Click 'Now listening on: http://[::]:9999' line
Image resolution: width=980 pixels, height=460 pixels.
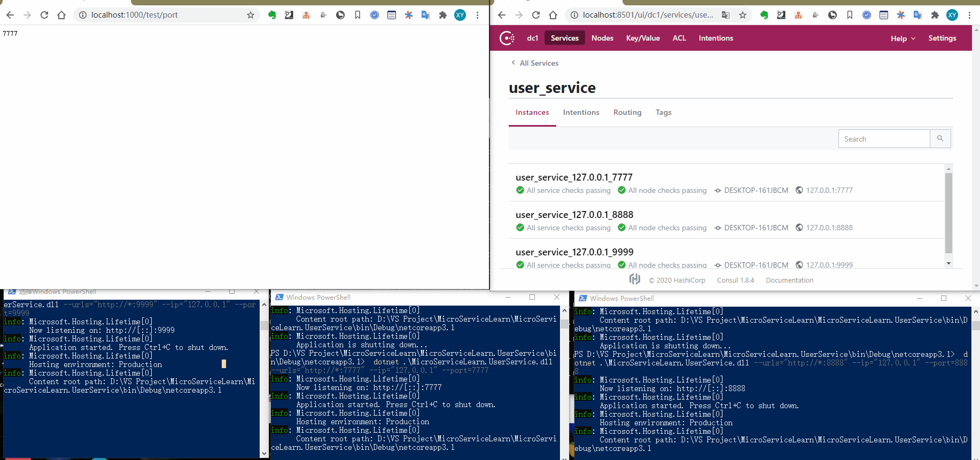tap(102, 330)
